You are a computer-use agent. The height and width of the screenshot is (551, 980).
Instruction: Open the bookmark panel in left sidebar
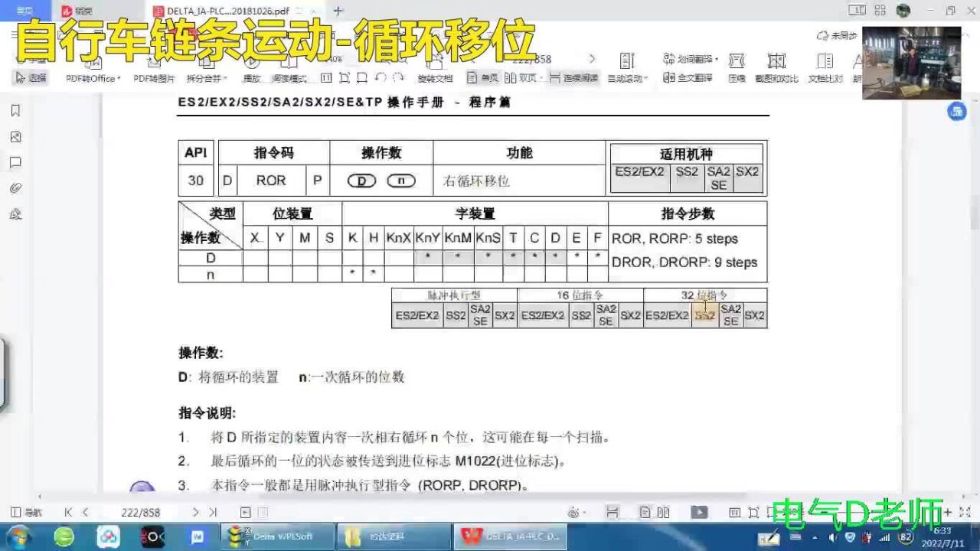15,111
